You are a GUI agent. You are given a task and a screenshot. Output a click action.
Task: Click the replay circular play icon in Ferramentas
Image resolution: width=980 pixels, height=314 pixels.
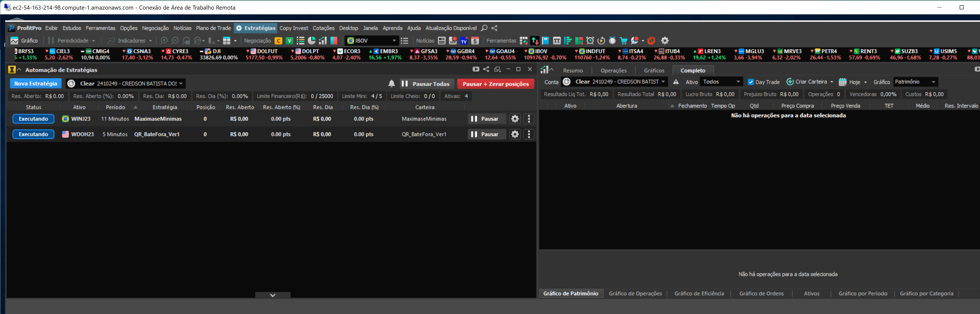601,41
